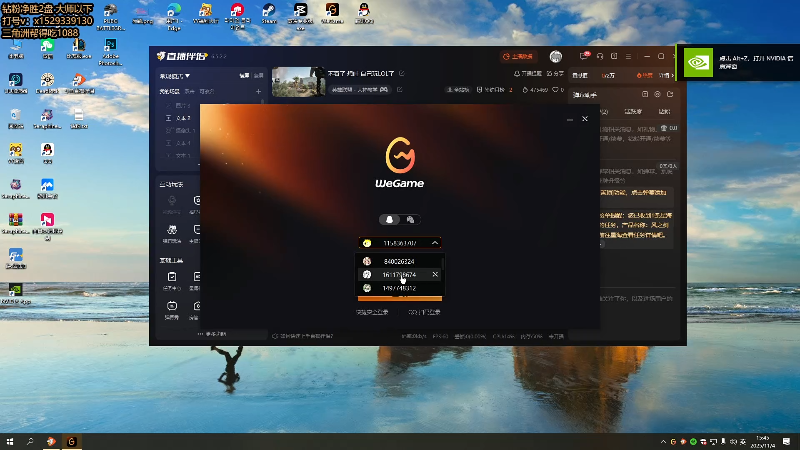
Task: Open the user avatar in 直播伴侣 title bar
Action: pyautogui.click(x=556, y=57)
